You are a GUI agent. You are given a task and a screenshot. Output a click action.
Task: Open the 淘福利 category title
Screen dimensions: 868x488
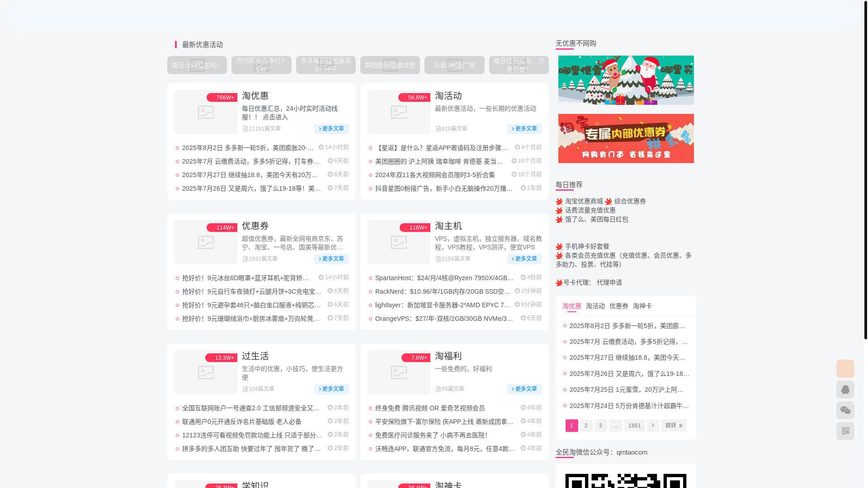448,356
